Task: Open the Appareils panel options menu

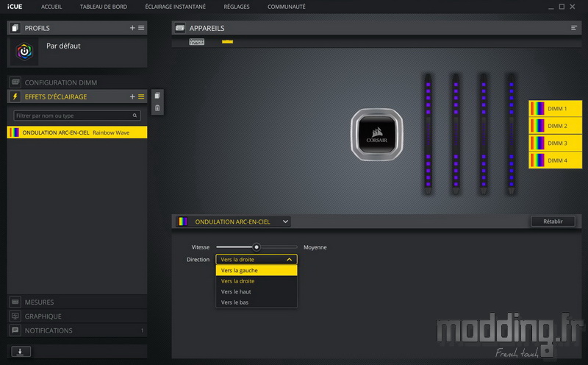Action: [574, 28]
